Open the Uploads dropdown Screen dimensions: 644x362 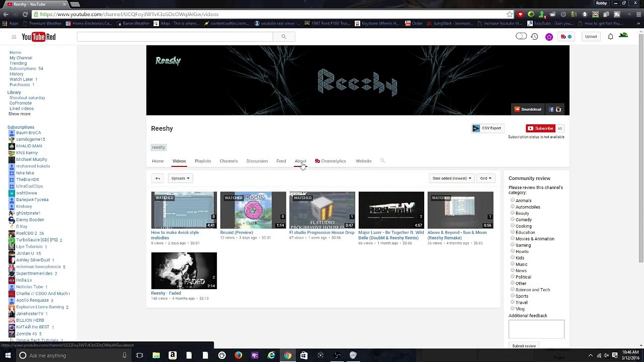point(180,178)
